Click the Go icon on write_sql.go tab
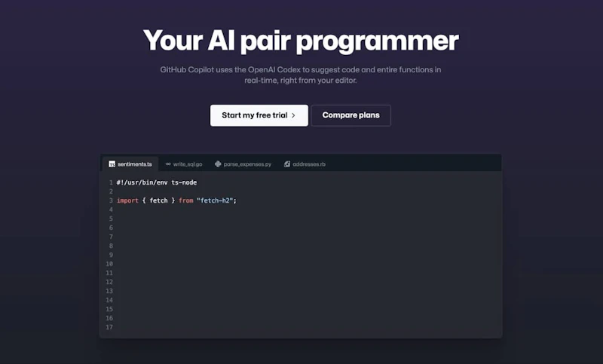Screen dimensions: 603x364 [168, 164]
